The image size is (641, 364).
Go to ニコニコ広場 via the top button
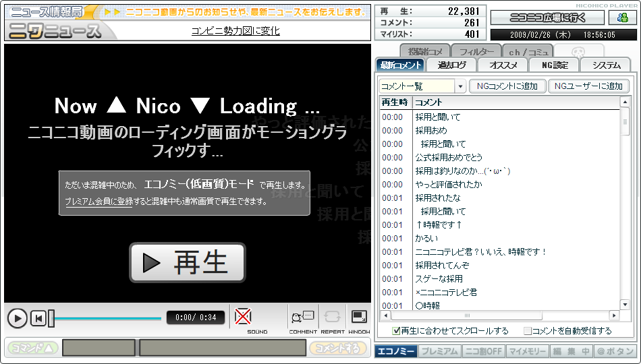click(547, 18)
